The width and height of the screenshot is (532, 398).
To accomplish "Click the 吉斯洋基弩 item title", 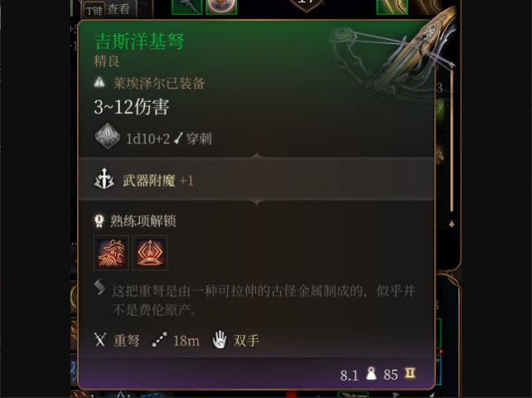I will (139, 41).
